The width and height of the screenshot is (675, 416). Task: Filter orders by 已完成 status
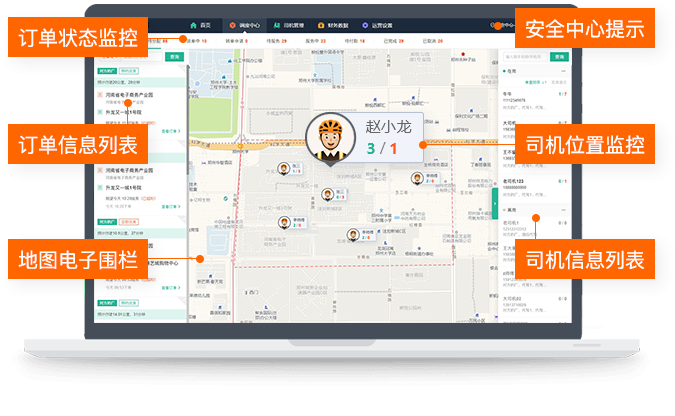pos(390,41)
